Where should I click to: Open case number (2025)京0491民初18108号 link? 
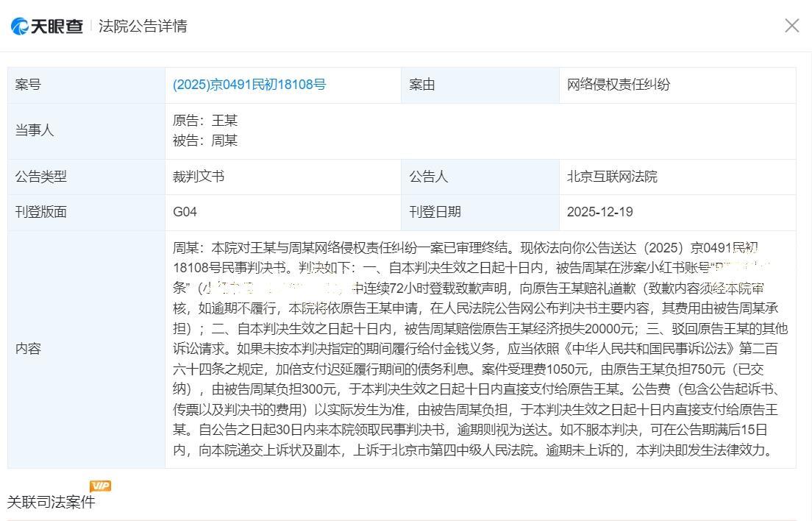coord(249,85)
